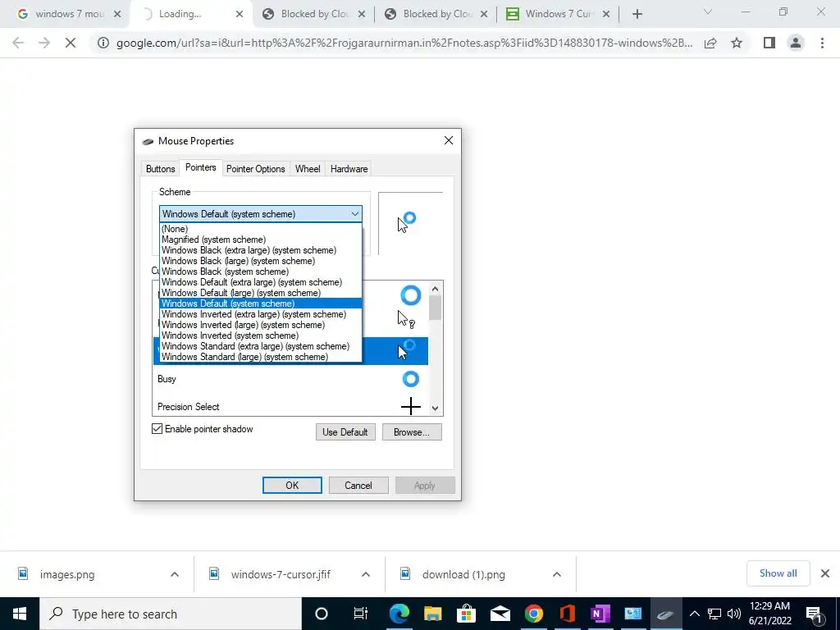The image size is (840, 630).
Task: Close the Loading tab
Action: pos(240,14)
